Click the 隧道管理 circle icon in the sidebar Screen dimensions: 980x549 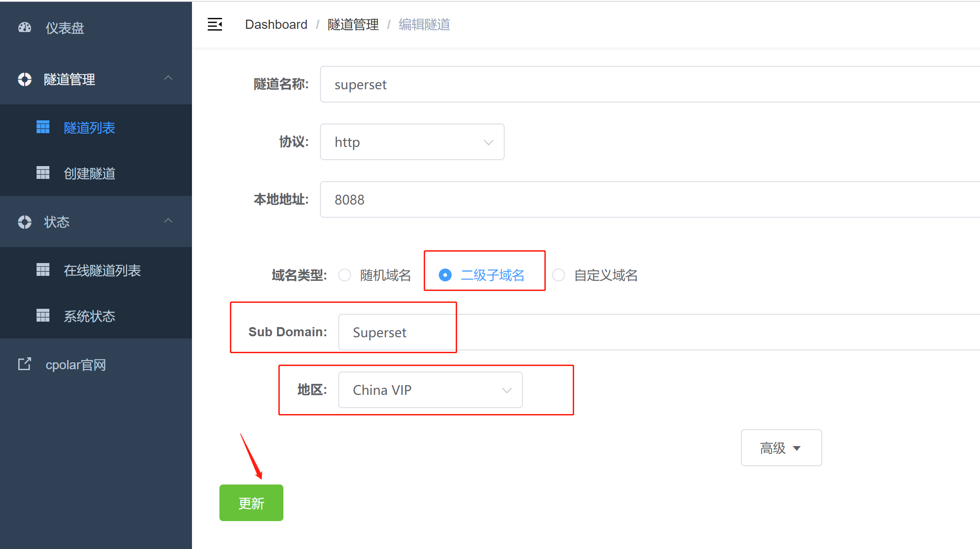tap(25, 79)
